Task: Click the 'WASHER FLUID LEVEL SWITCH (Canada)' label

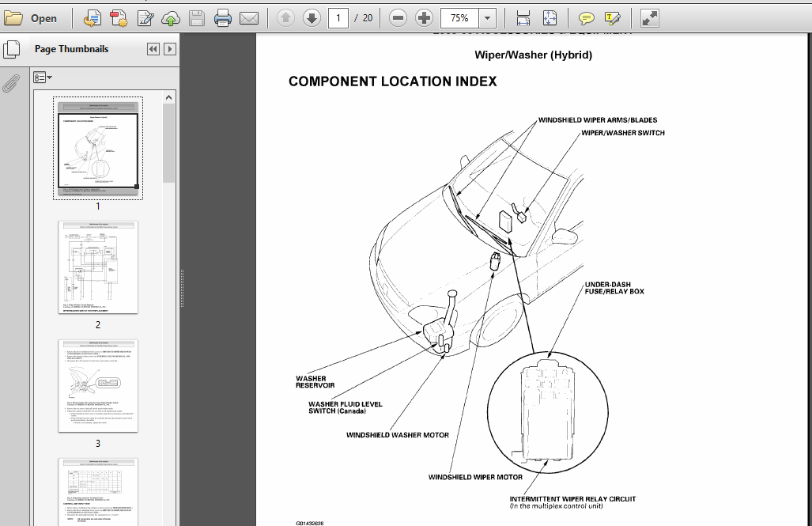Action: (x=346, y=407)
